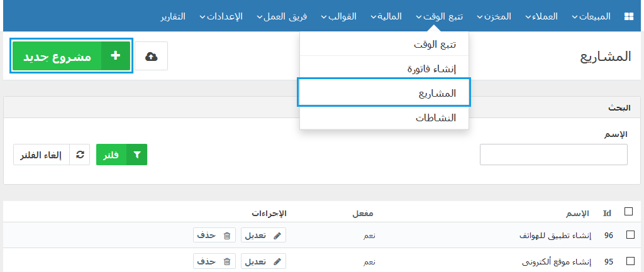Viewport: 644px width, 272px height.
Task: Click the cloud upload import icon
Action: pyautogui.click(x=151, y=56)
